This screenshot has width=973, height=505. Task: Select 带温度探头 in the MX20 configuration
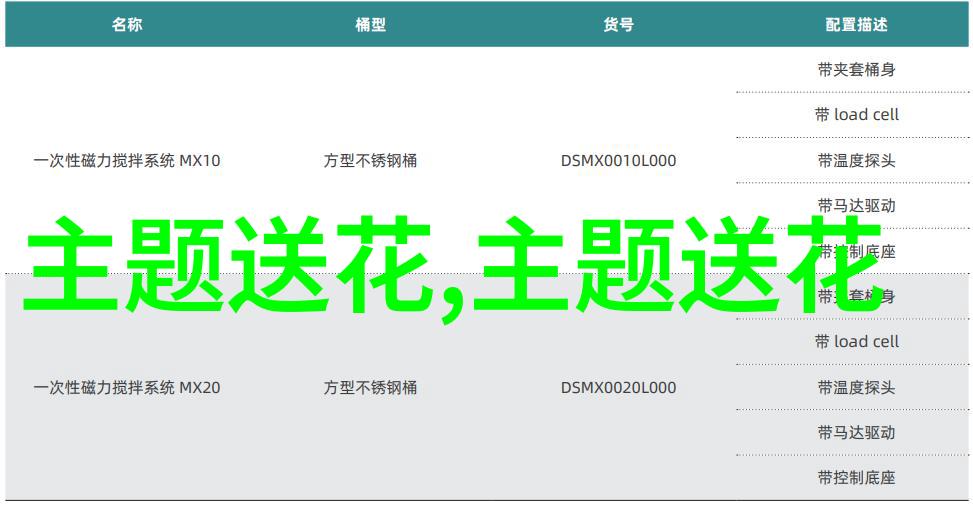tap(856, 387)
